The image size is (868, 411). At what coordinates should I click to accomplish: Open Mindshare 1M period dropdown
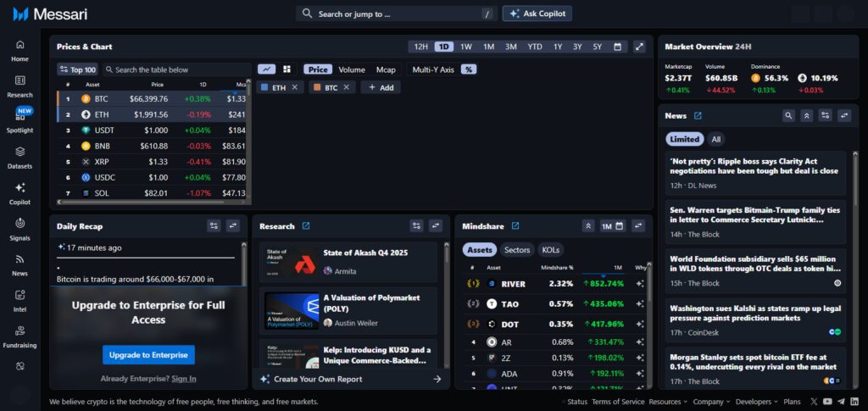coord(613,225)
